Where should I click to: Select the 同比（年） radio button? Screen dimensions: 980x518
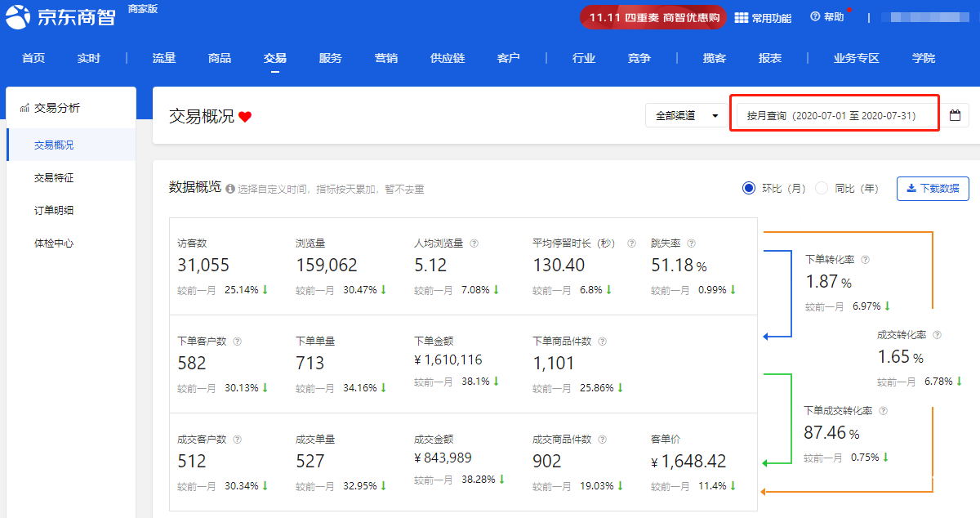pos(821,188)
